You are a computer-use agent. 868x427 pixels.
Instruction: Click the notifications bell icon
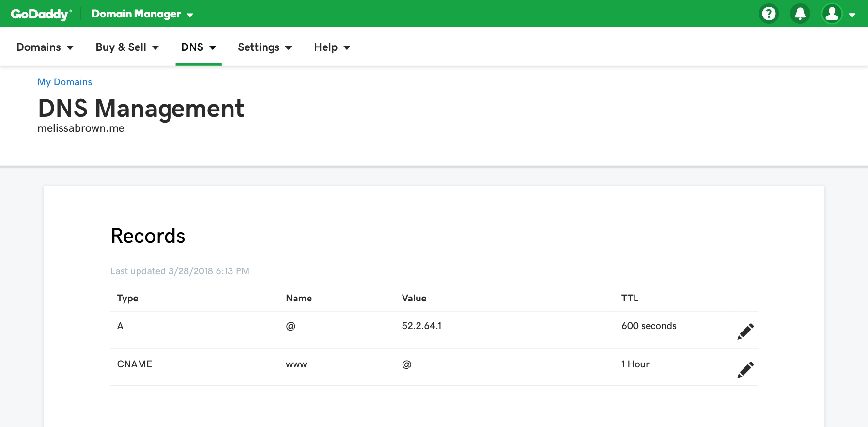800,14
